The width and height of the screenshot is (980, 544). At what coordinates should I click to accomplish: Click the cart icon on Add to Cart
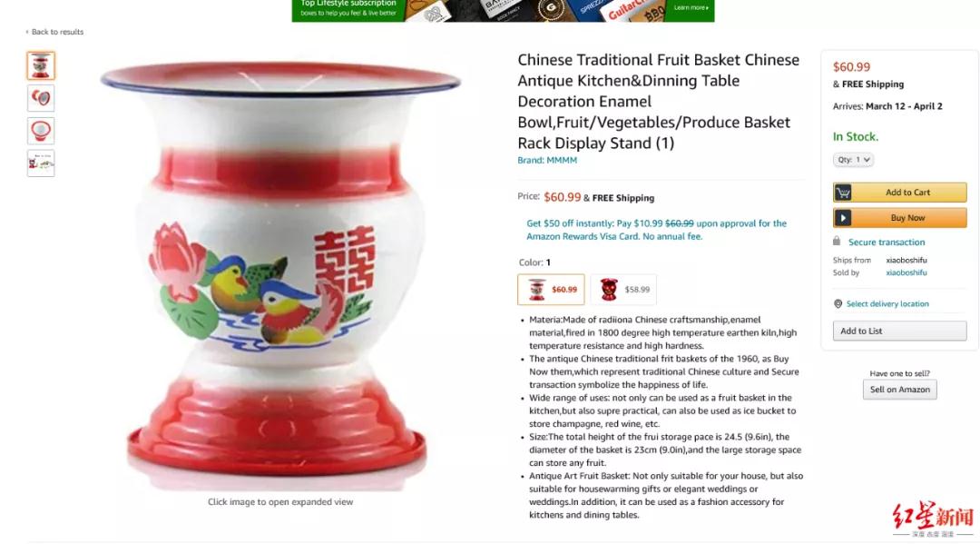tap(842, 193)
